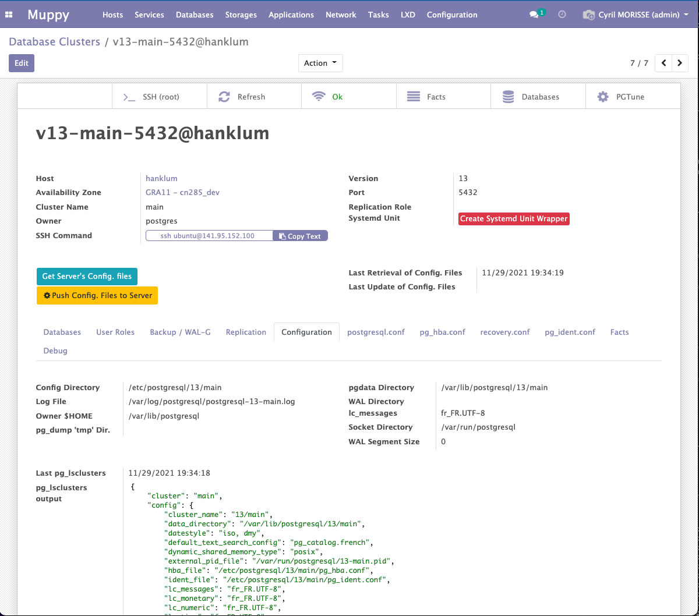Go to Database Clusters breadcrumb

pos(55,42)
